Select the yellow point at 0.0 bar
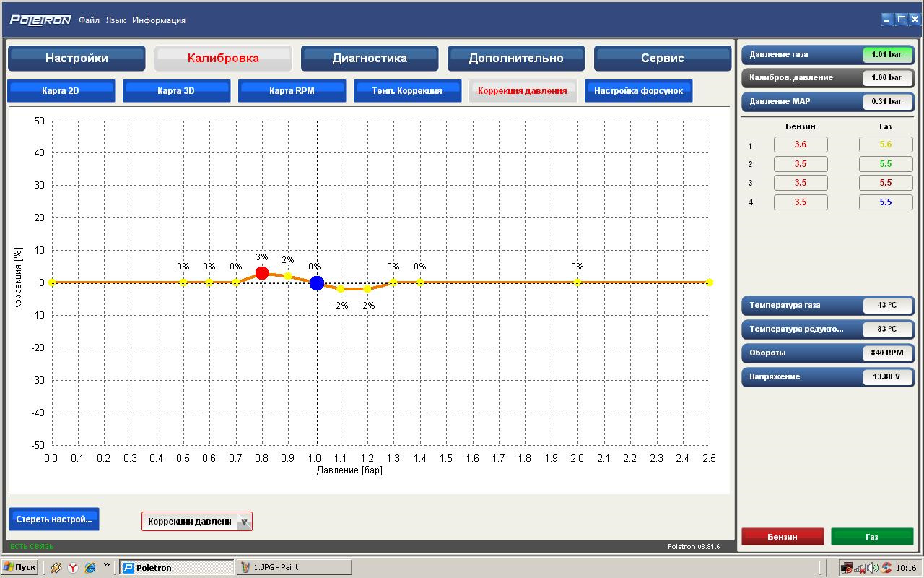924x578 pixels. coord(51,282)
